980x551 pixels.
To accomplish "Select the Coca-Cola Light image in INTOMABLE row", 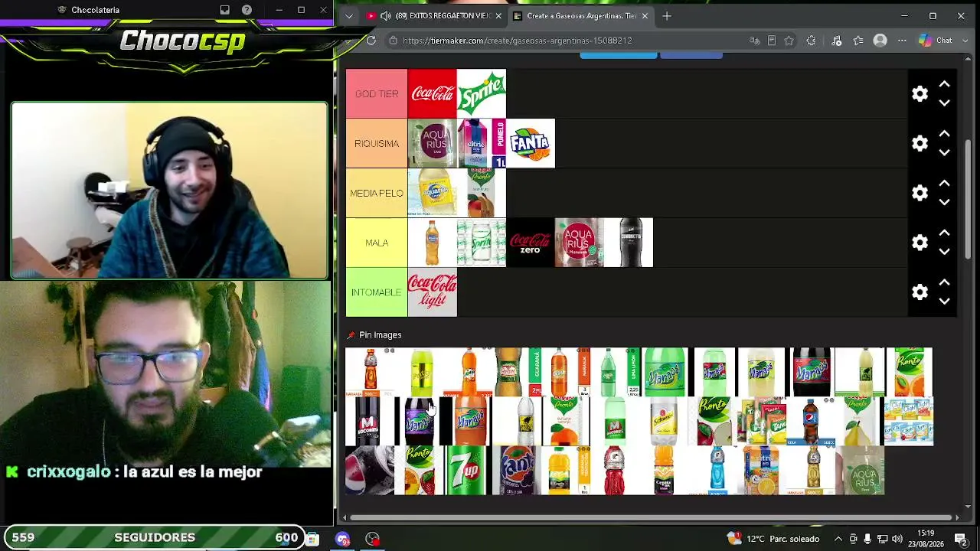I will (x=433, y=292).
